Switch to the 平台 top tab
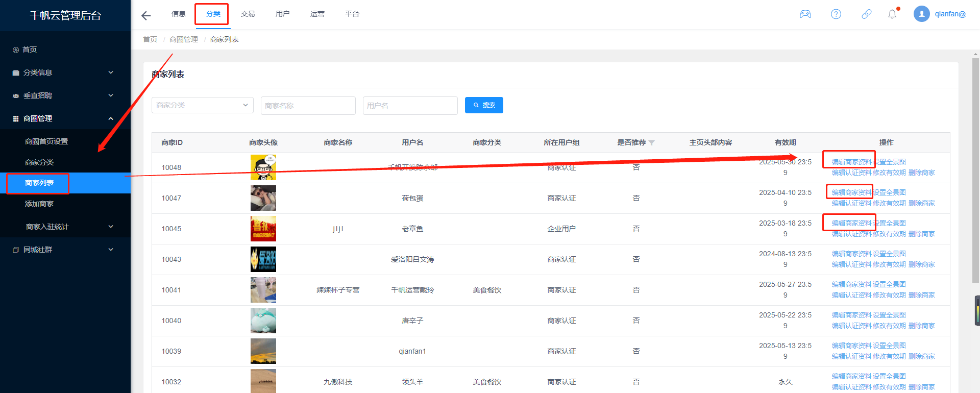The width and height of the screenshot is (980, 393). click(x=352, y=14)
